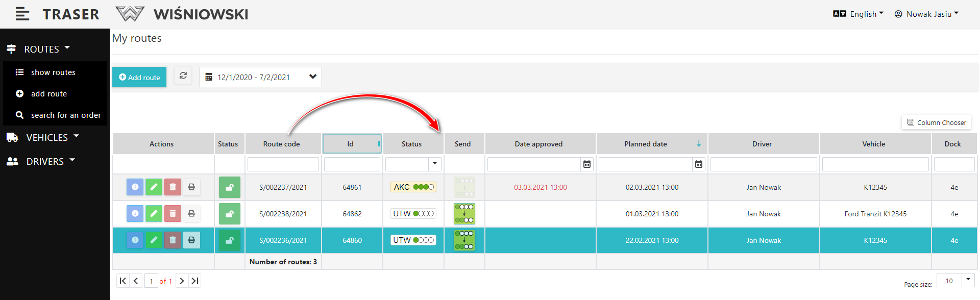Open the English language dropdown
Image resolution: width=980 pixels, height=300 pixels.
click(x=859, y=14)
